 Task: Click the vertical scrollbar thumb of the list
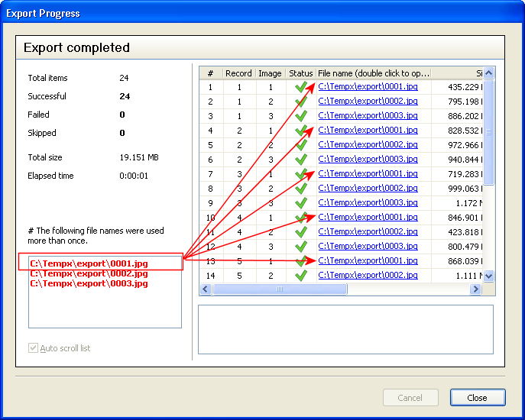tap(489, 132)
